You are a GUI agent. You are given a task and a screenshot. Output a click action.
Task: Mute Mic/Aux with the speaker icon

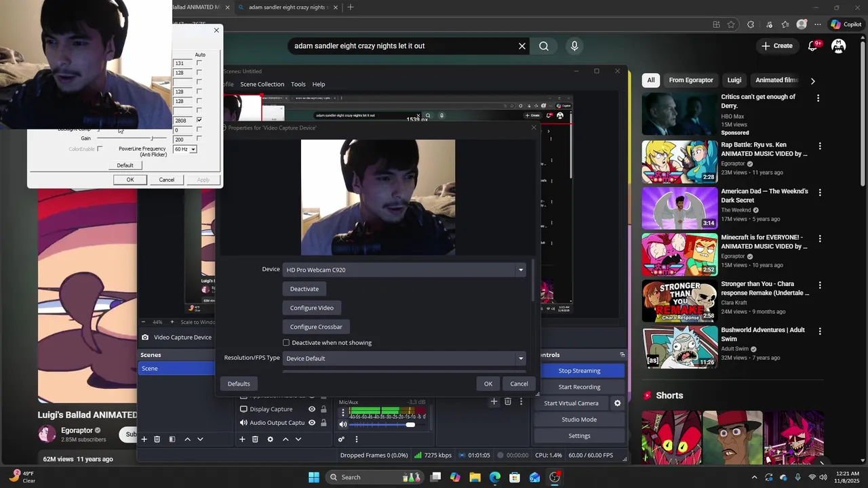tap(343, 424)
